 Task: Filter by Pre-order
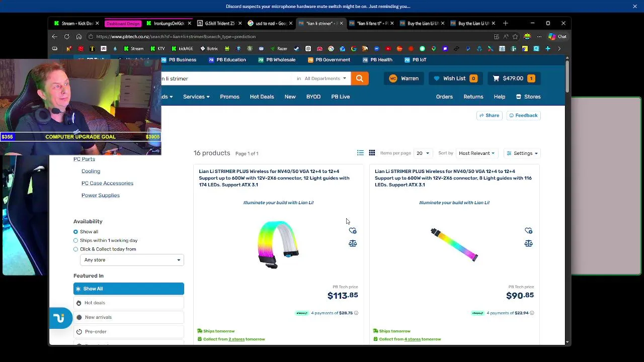[x=129, y=332]
